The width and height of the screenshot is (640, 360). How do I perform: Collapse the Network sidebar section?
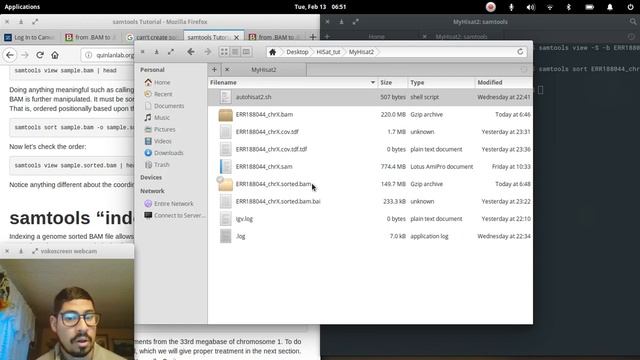(152, 191)
